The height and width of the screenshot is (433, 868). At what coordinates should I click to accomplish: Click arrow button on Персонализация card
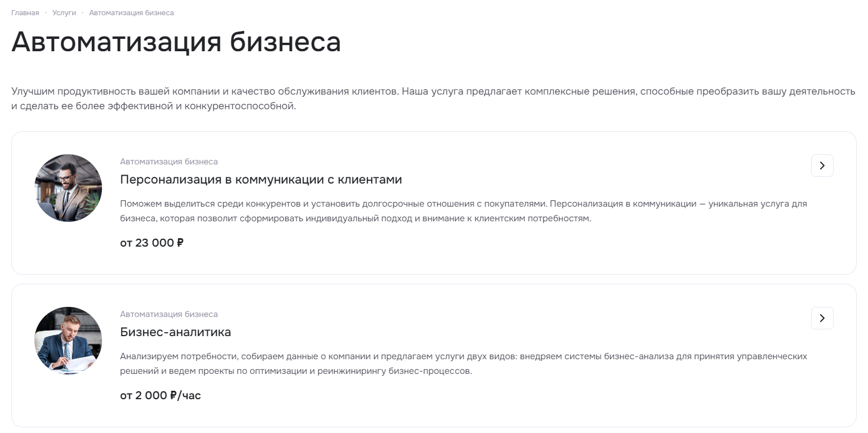pos(822,166)
